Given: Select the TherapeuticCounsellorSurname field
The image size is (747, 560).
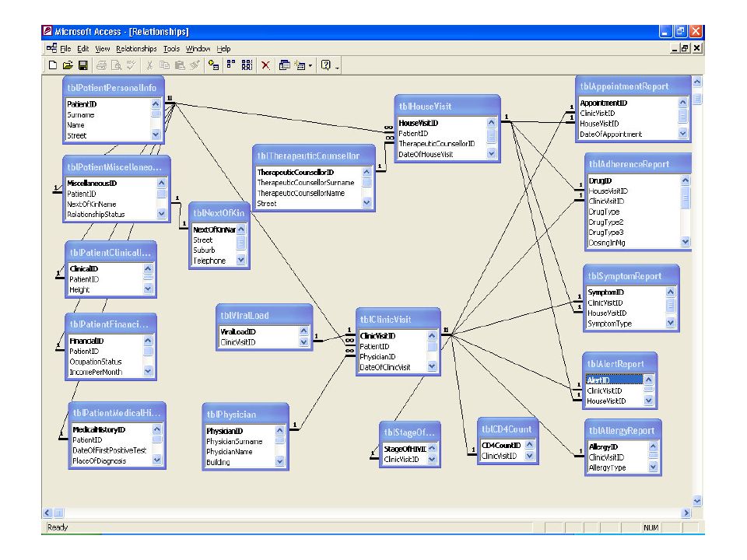Looking at the screenshot, I should (x=306, y=183).
